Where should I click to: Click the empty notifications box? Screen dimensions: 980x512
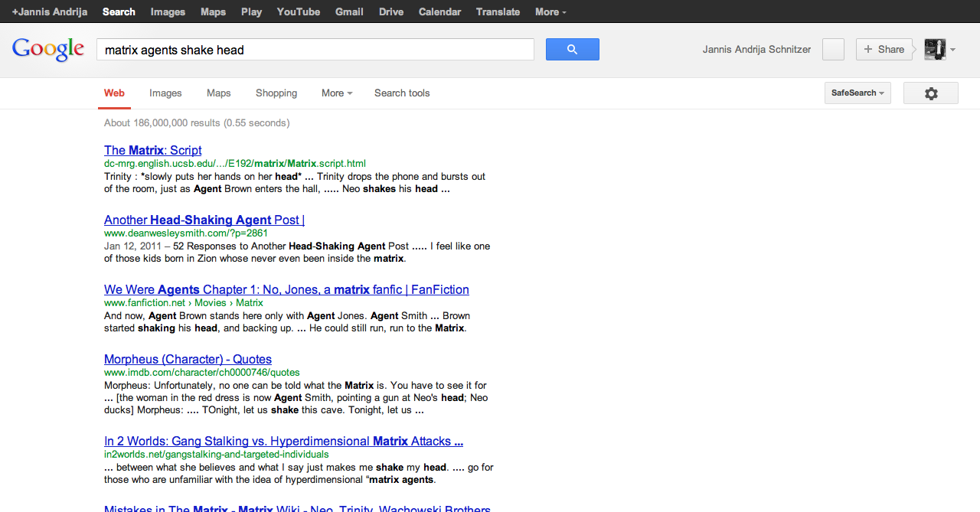833,49
